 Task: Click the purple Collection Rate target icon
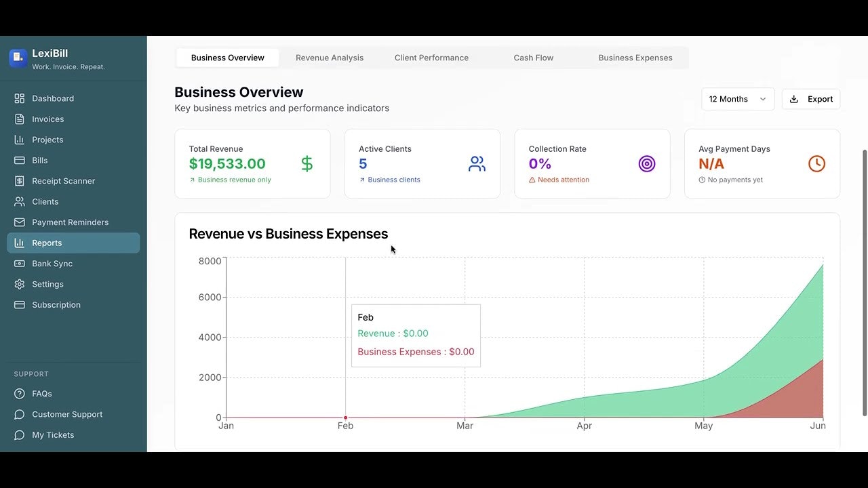point(647,163)
